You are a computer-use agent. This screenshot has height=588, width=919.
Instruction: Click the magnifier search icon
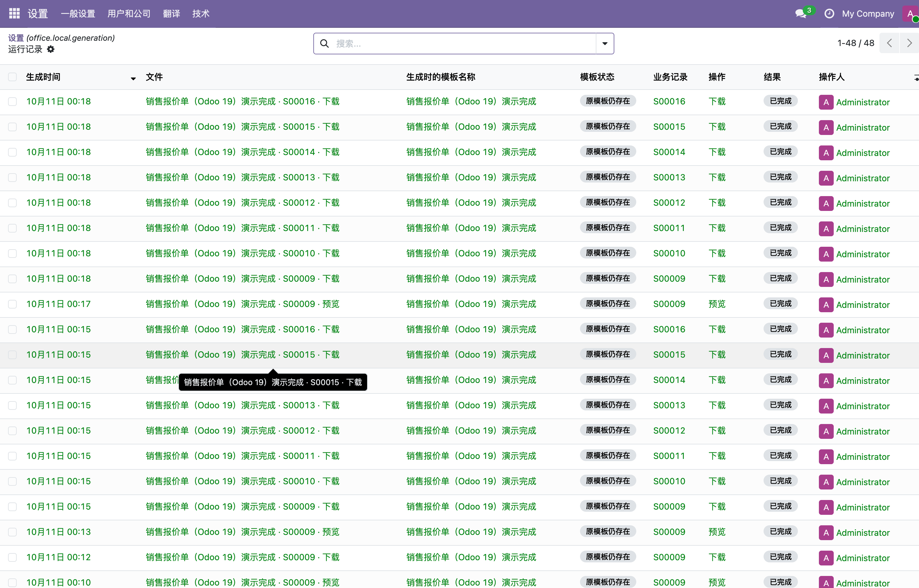[324, 44]
